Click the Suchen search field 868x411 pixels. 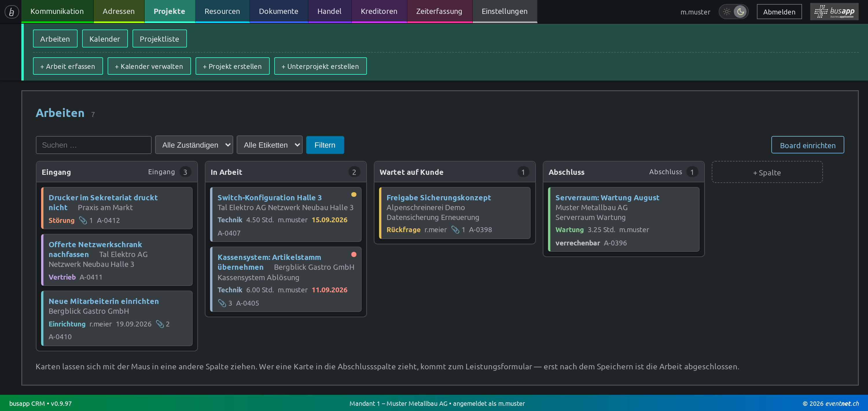[x=93, y=145]
